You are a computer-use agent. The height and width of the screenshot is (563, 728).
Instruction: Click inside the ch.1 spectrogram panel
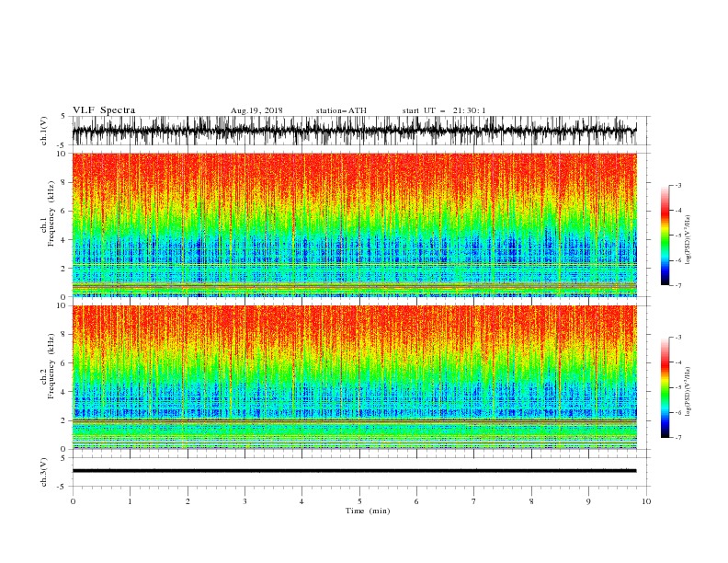[x=354, y=224]
